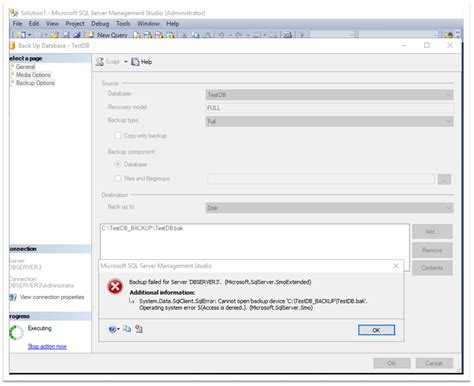Click the Contents button
The width and height of the screenshot is (474, 386).
point(432,268)
